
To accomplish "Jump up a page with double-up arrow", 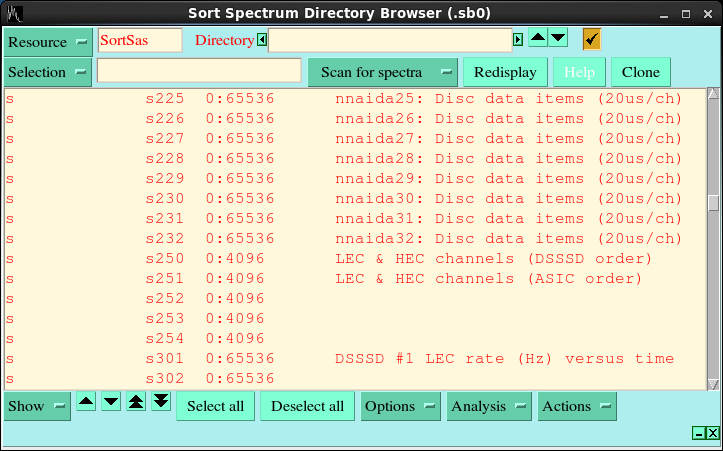I will 136,401.
